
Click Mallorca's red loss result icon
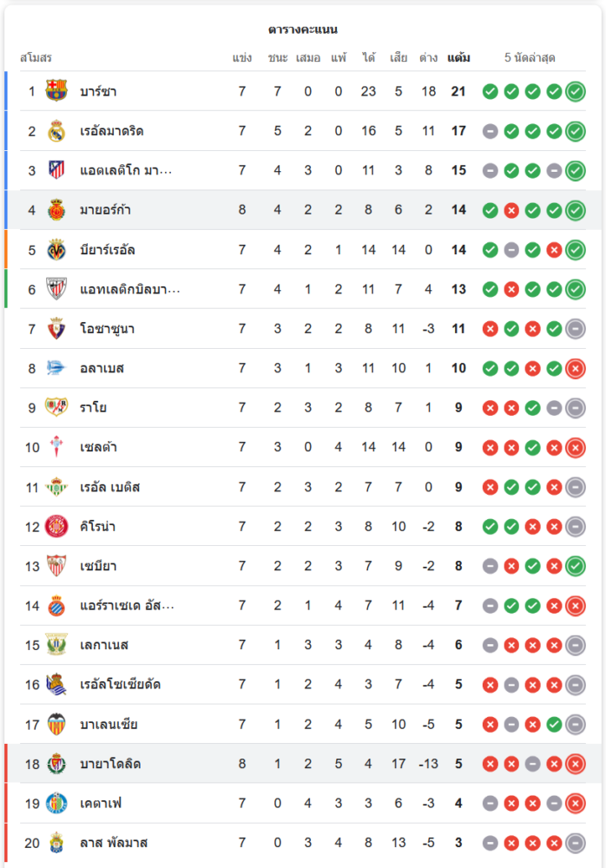coord(511,210)
